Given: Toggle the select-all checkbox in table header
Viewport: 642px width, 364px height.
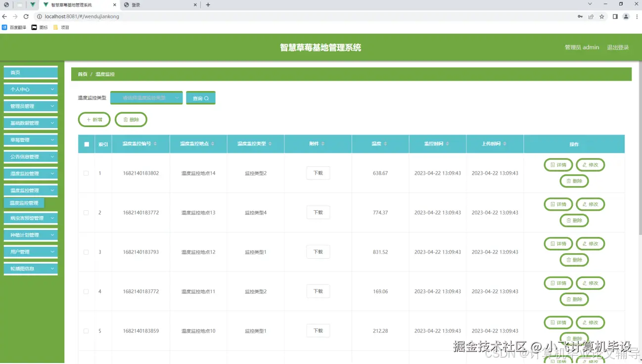Looking at the screenshot, I should tap(87, 144).
